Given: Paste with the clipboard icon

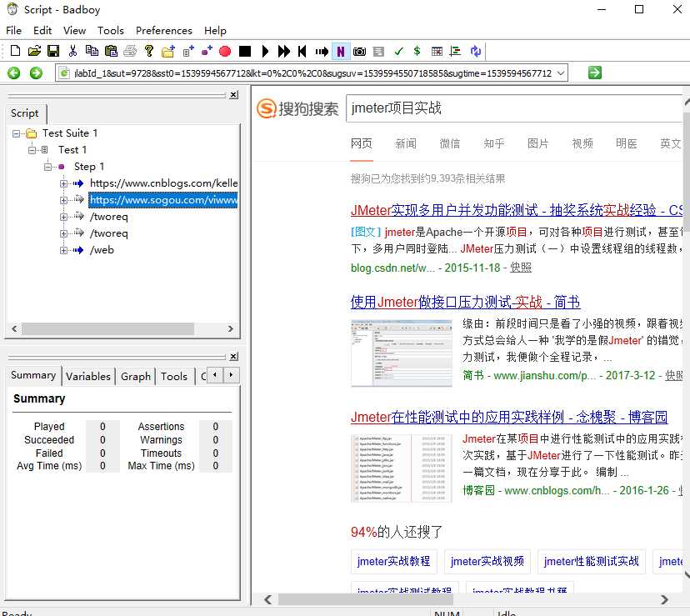Looking at the screenshot, I should coord(111,51).
